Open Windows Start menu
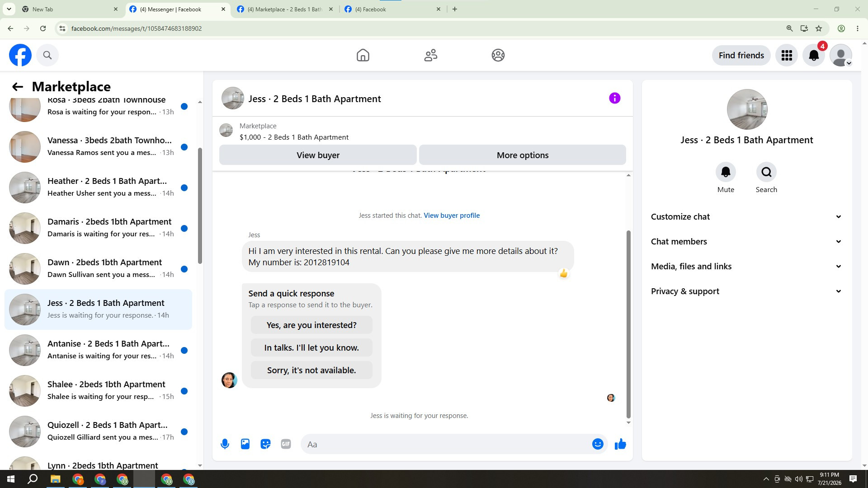This screenshot has width=868, height=488. tap(11, 479)
